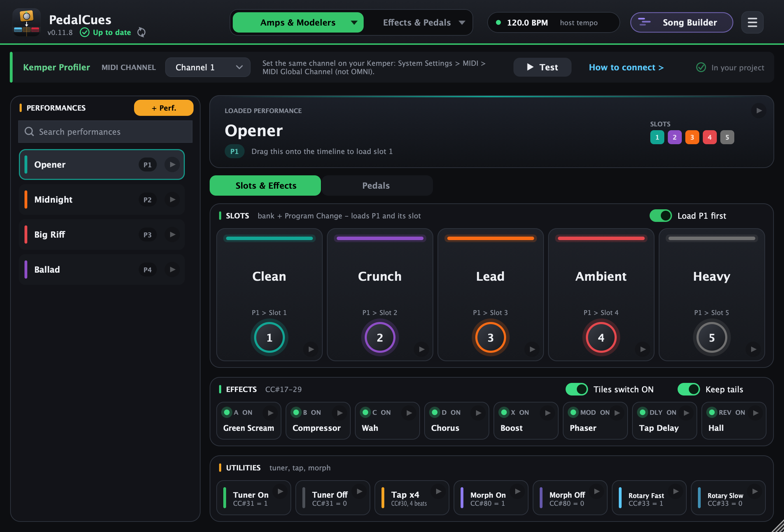The image size is (784, 532).
Task: Play the Big Riff performance preview
Action: 172,234
